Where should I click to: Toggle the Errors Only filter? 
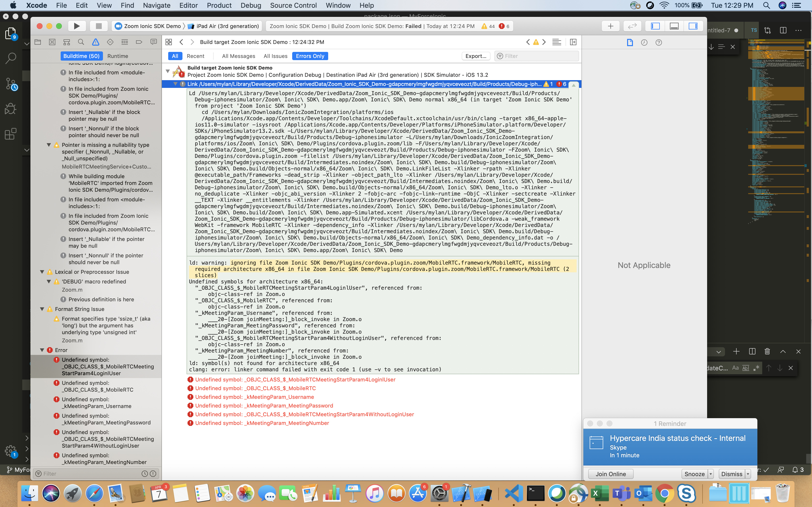point(310,56)
